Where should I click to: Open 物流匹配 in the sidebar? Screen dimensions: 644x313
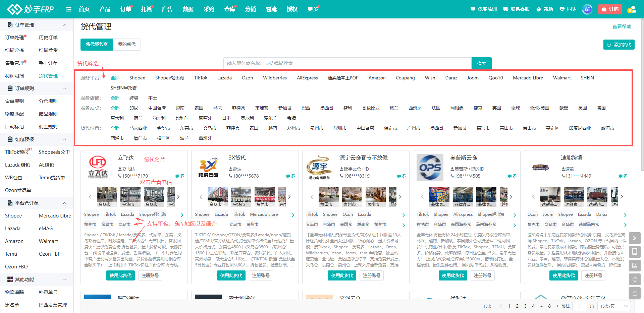[x=14, y=114]
